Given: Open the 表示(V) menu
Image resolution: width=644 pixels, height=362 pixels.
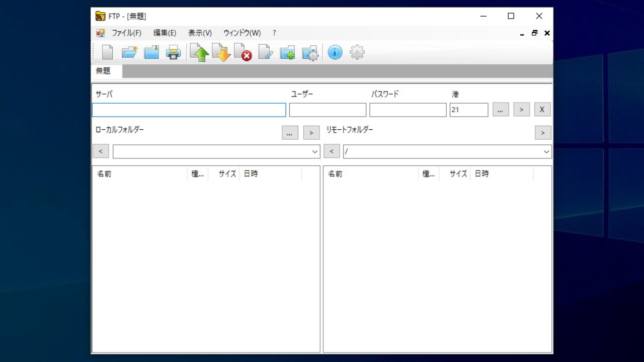Looking at the screenshot, I should (200, 33).
